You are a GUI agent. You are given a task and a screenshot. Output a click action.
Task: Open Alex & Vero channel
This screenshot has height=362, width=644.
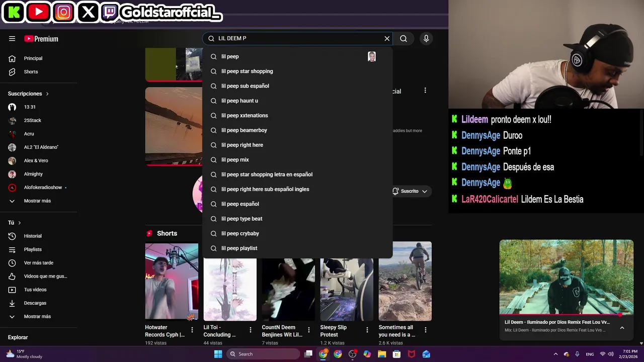39,161
